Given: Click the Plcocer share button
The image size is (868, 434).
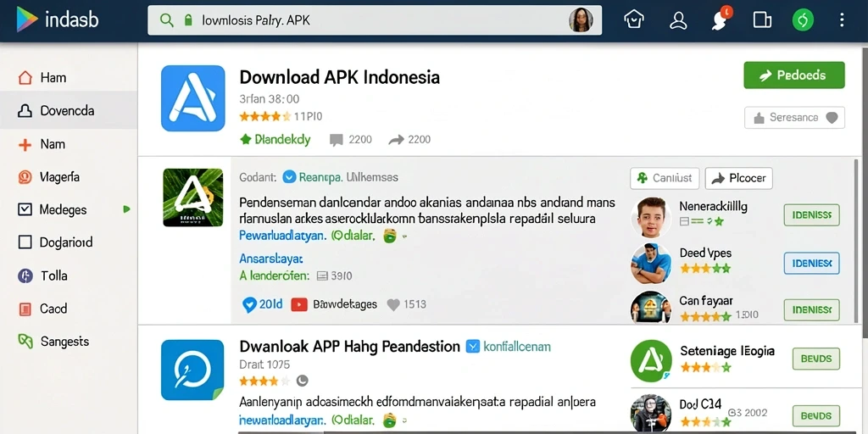Looking at the screenshot, I should coord(738,178).
